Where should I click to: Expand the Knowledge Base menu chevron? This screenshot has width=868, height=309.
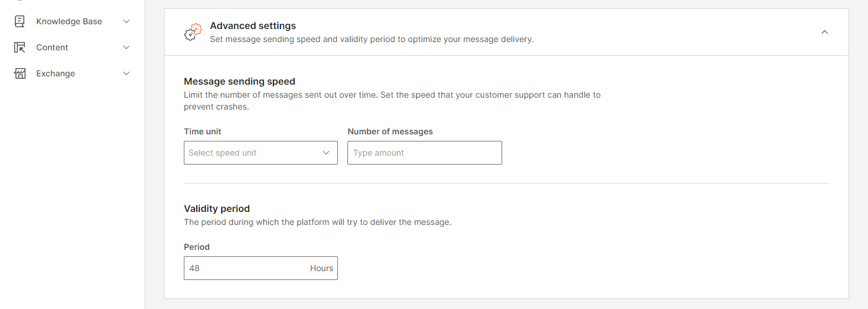pos(126,21)
